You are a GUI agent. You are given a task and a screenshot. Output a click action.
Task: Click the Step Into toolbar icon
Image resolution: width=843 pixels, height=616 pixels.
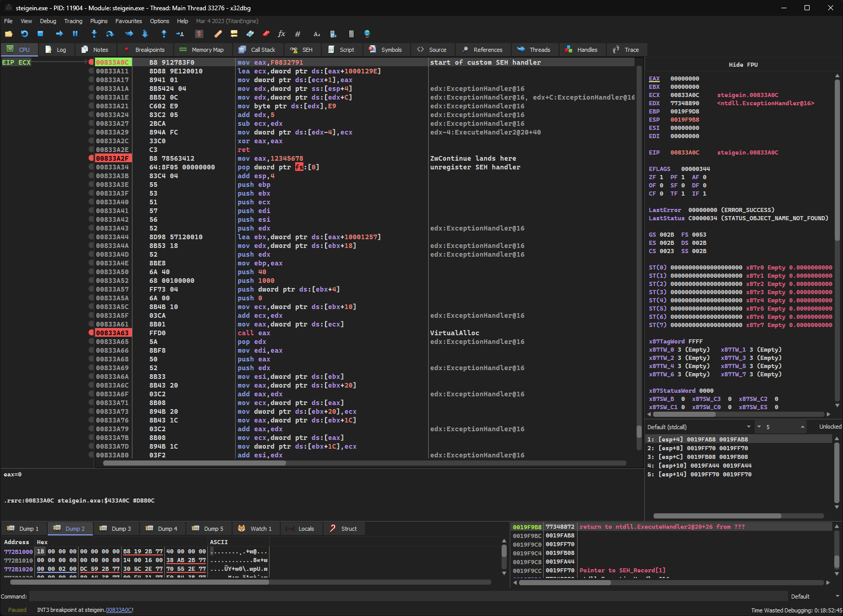pyautogui.click(x=94, y=34)
